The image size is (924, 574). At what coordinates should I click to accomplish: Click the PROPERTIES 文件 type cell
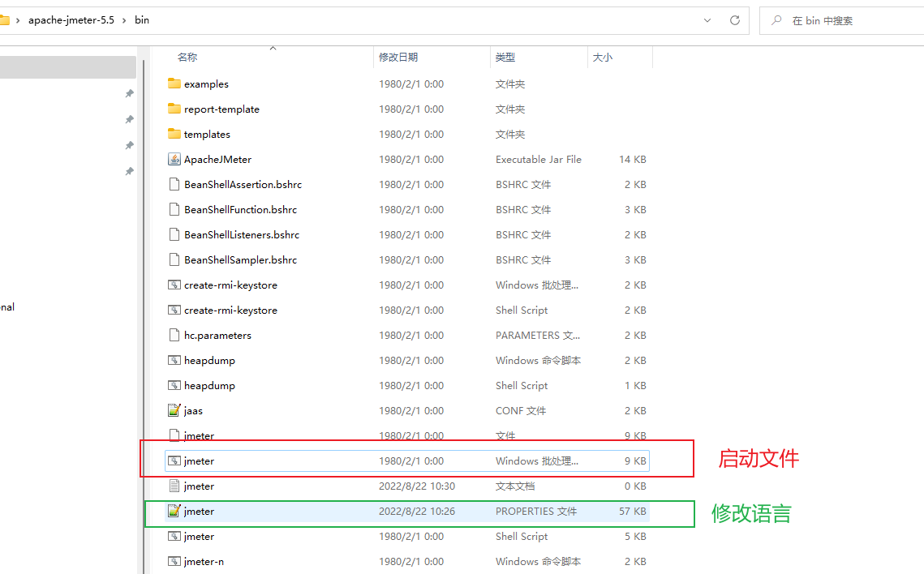[536, 511]
